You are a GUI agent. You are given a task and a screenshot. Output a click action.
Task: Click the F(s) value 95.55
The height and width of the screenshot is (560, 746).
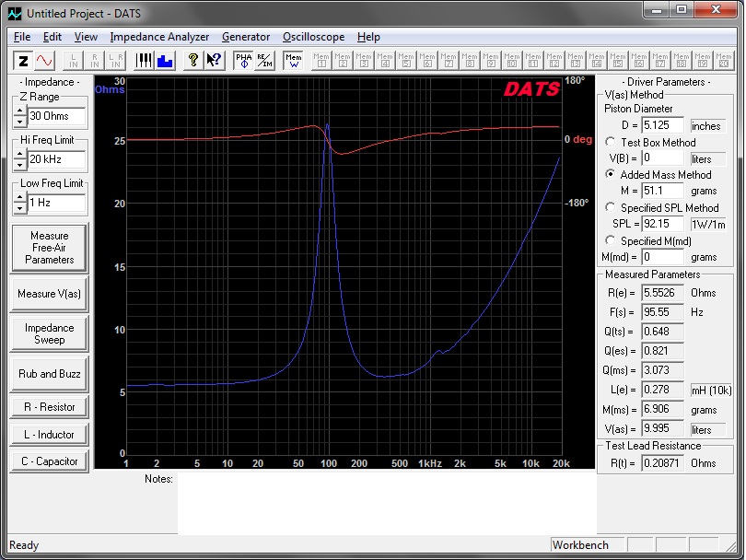pyautogui.click(x=662, y=312)
